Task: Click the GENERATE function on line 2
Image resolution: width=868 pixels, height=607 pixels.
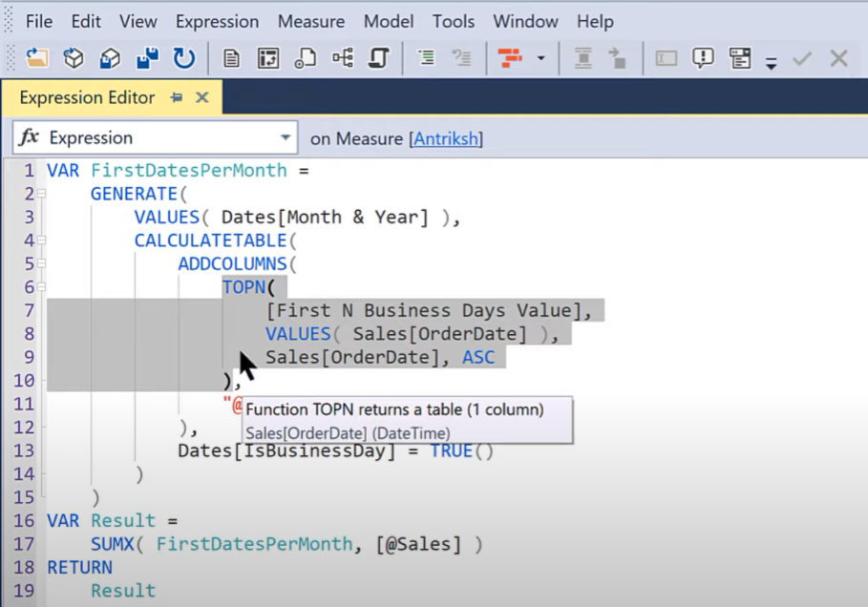Action: [x=134, y=194]
